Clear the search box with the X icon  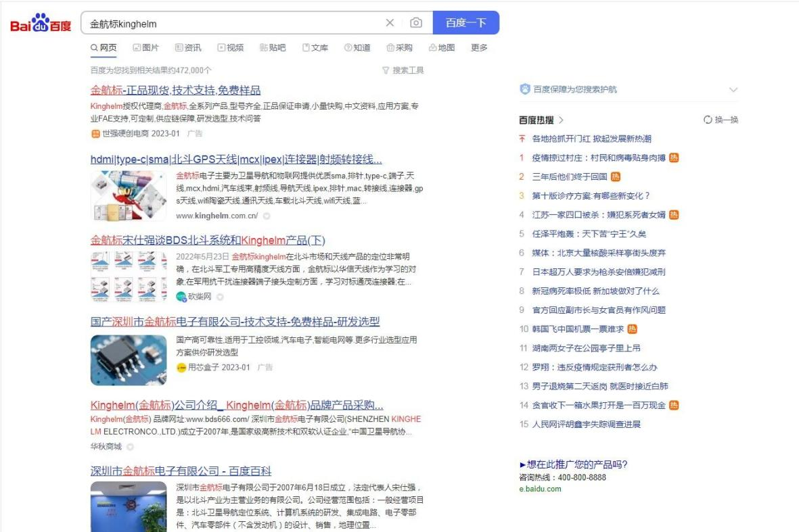(391, 22)
